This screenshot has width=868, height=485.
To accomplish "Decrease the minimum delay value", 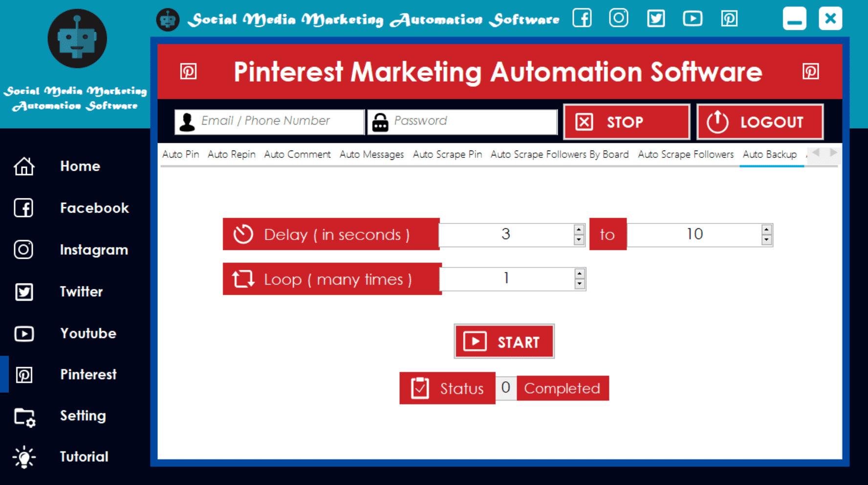I will pyautogui.click(x=579, y=240).
